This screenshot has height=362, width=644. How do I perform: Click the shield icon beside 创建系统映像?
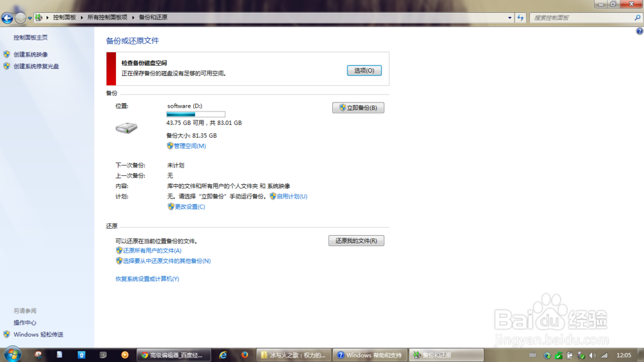(x=6, y=54)
